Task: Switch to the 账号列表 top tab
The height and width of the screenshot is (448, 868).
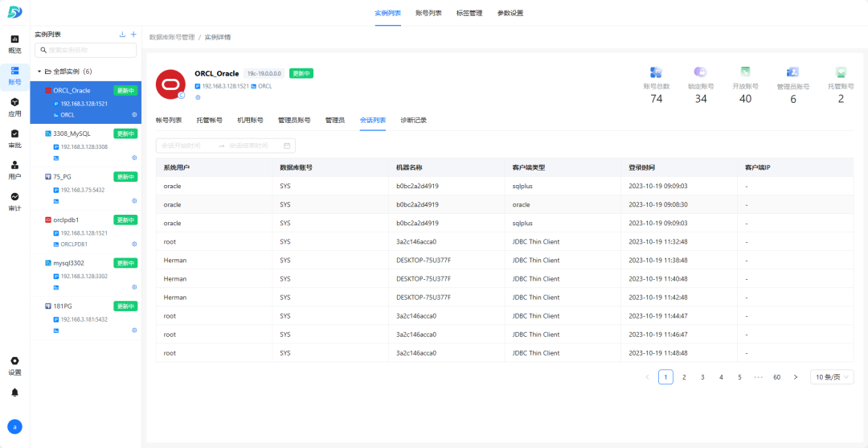Action: [428, 13]
